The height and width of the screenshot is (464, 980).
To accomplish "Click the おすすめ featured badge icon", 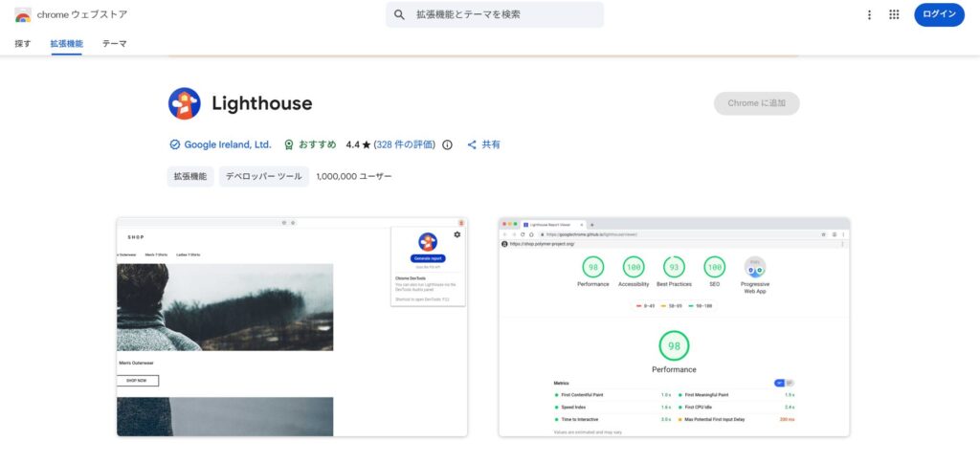I will pos(289,144).
